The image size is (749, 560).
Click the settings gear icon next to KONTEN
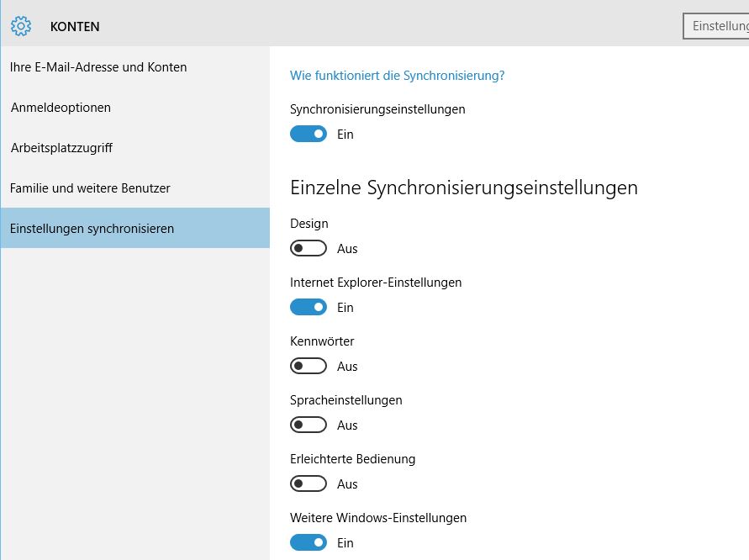pos(21,26)
